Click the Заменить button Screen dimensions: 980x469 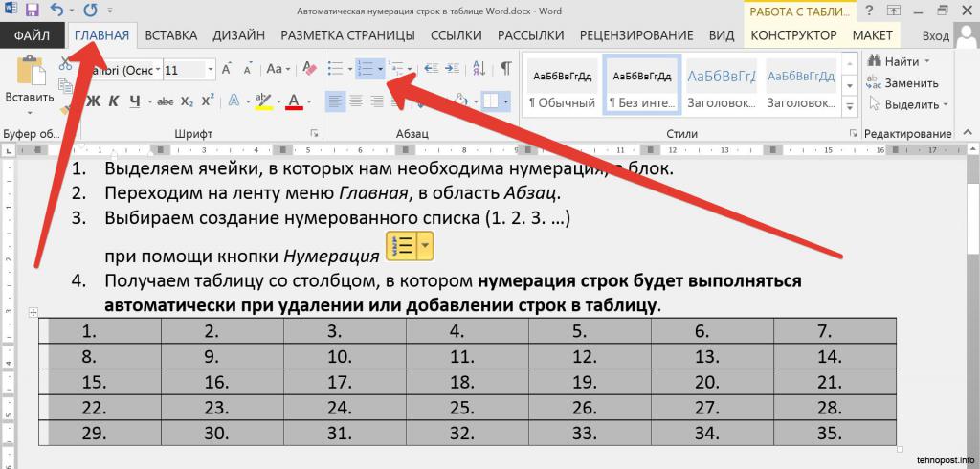tap(902, 83)
